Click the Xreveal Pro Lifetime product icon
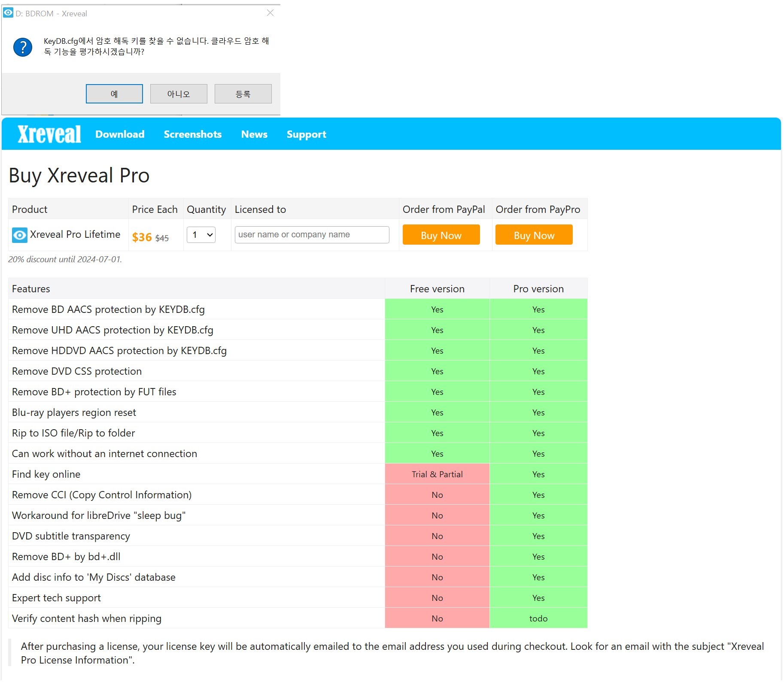 click(x=19, y=235)
